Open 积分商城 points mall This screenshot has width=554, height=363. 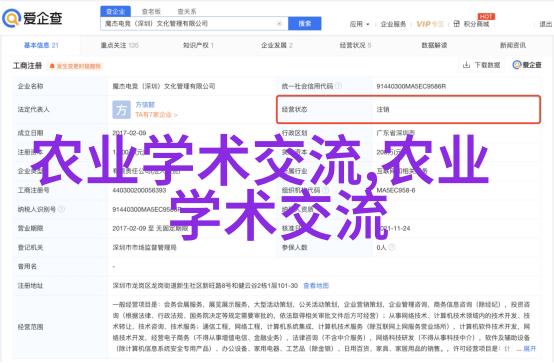pyautogui.click(x=476, y=24)
